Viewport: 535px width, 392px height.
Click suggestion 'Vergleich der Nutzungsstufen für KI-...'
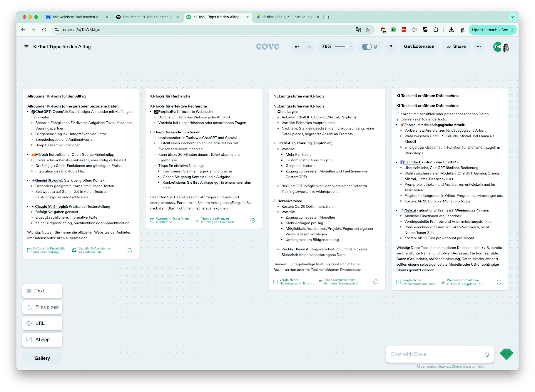[x=294, y=282]
